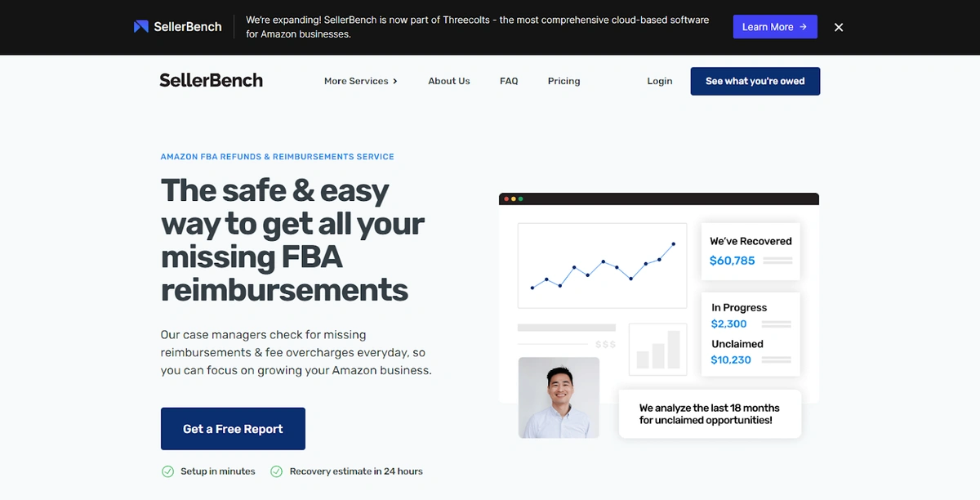Click the 'We analyze the last 18 months' bubble
The image size is (980, 500).
710,413
